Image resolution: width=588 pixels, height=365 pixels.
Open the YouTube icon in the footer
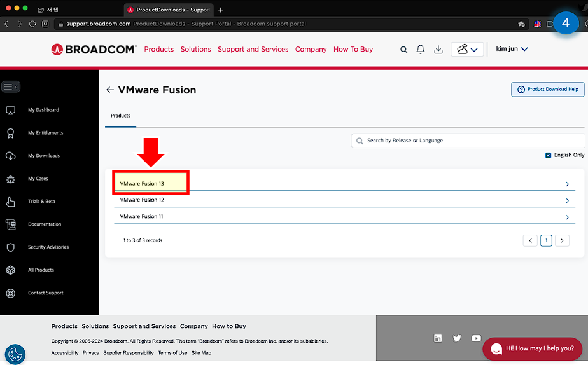(x=476, y=338)
